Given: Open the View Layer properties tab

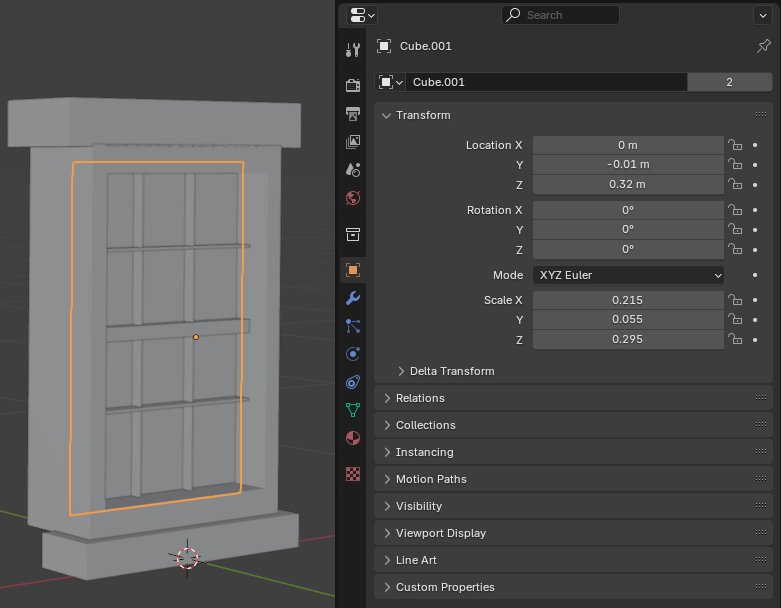Looking at the screenshot, I should (x=353, y=142).
